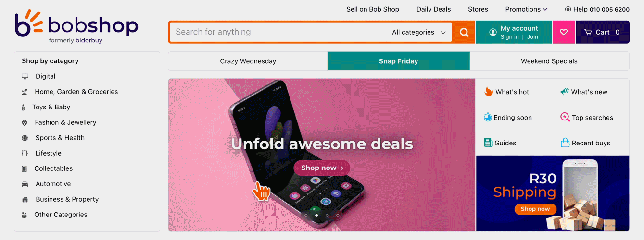
Task: Switch to the Weekend Specials tab
Action: coord(549,61)
